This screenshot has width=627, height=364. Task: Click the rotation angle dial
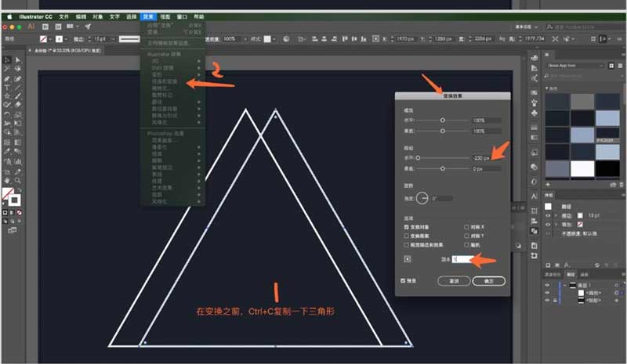point(422,198)
